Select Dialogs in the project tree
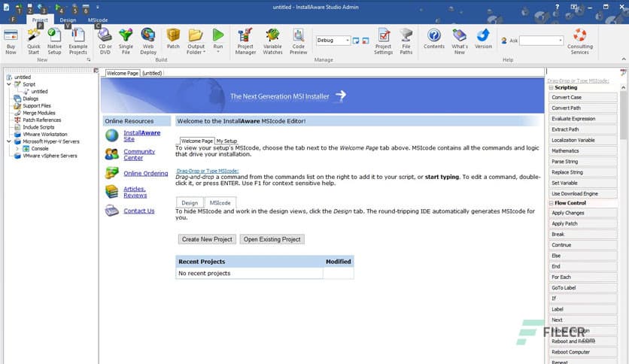629x364 pixels. click(x=31, y=99)
